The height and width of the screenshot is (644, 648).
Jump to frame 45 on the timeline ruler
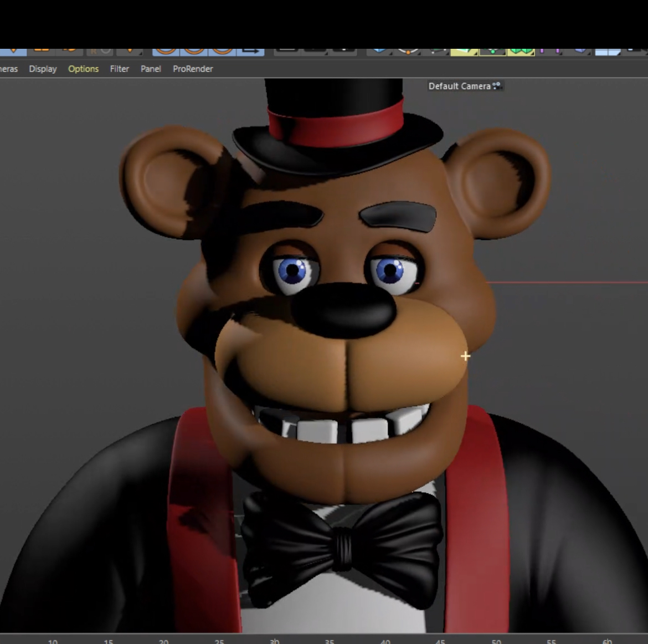click(x=440, y=641)
